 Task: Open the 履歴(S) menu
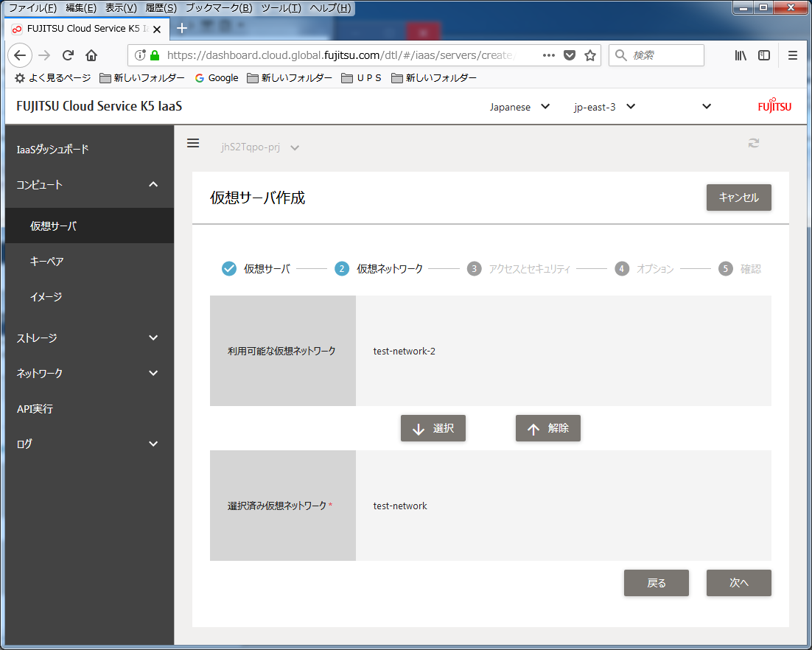click(161, 8)
